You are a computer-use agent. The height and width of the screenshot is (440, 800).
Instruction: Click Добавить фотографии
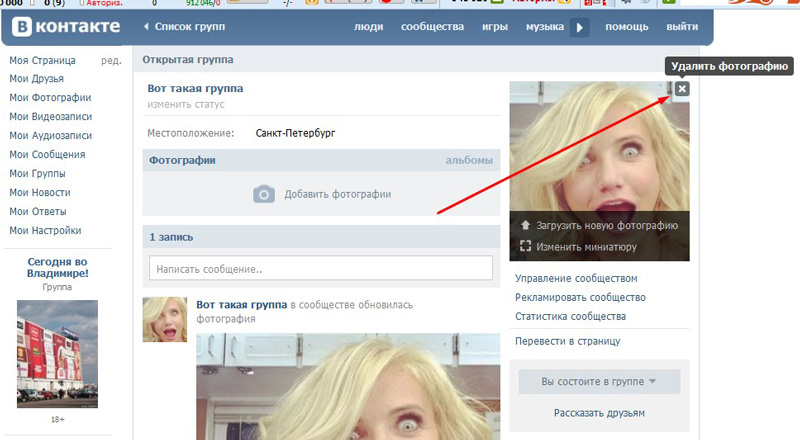pos(338,194)
